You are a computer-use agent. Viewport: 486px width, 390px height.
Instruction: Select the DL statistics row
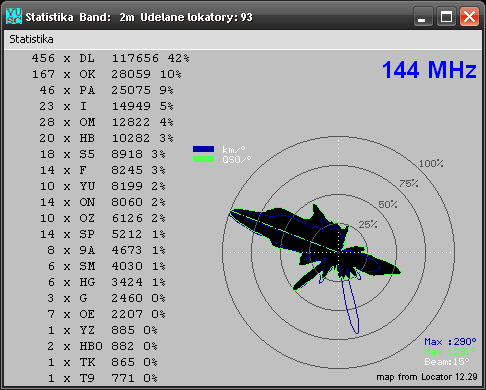(x=111, y=58)
